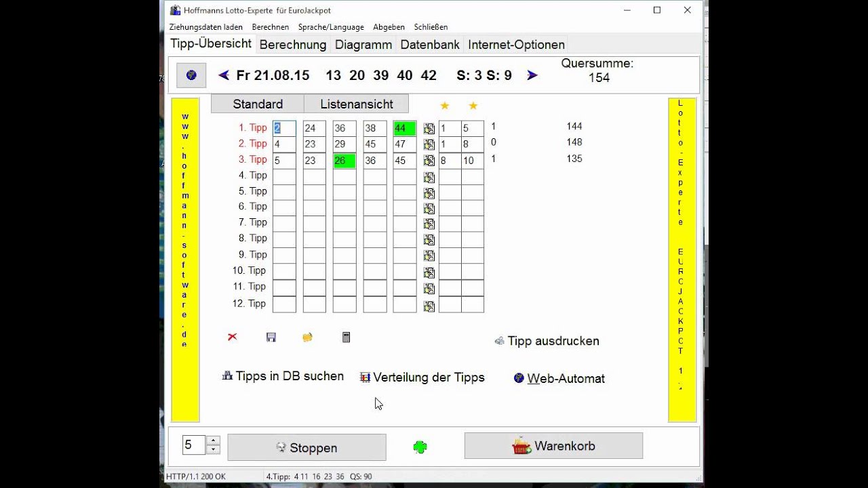Click green highlighted field showing 26
The height and width of the screenshot is (488, 868).
(x=344, y=161)
